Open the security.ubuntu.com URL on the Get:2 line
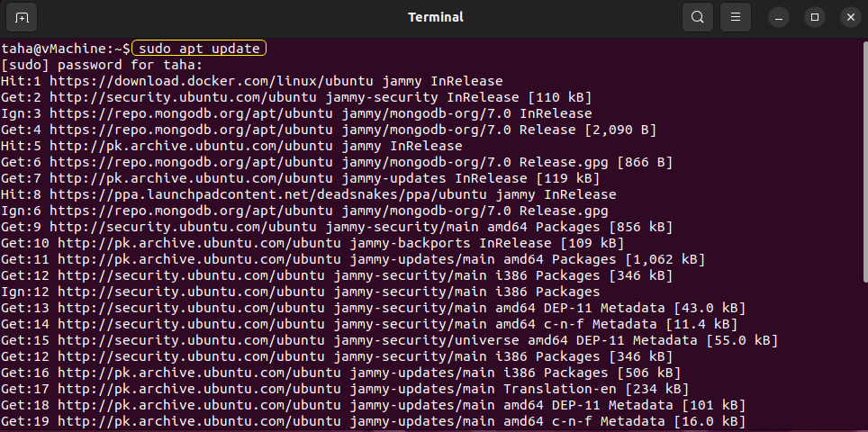868x432 pixels. (x=183, y=97)
